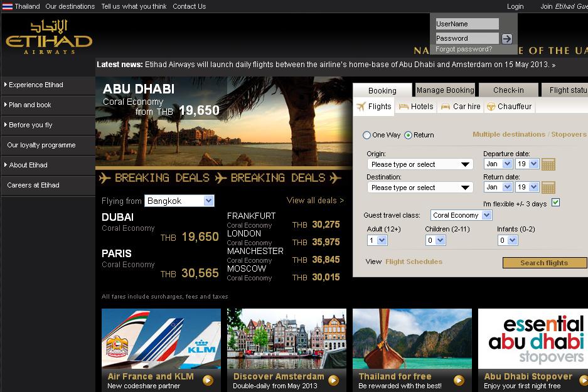This screenshot has height=392, width=588.
Task: Expand Before you fly menu
Action: tap(48, 125)
